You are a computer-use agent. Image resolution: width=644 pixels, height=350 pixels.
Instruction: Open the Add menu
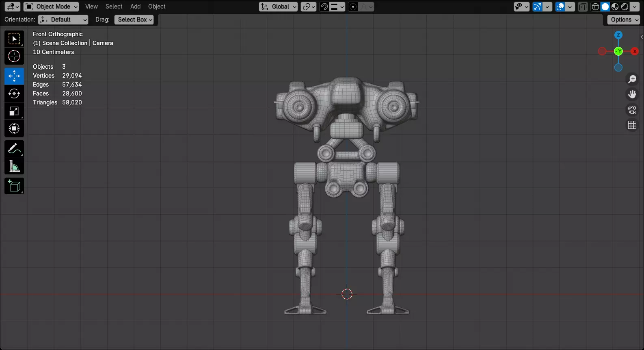coord(135,7)
